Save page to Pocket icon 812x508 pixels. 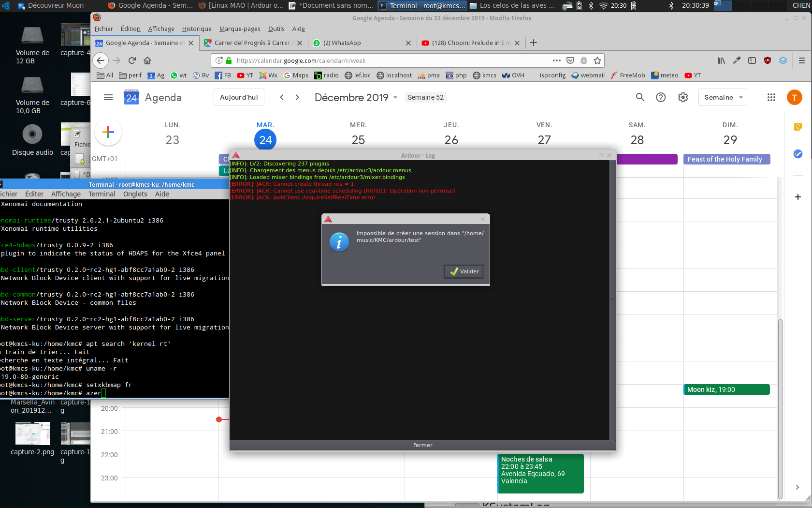[570, 60]
